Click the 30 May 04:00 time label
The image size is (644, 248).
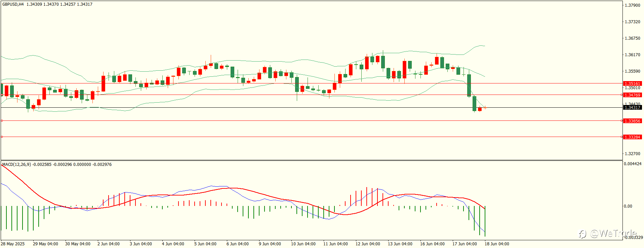tap(78, 244)
